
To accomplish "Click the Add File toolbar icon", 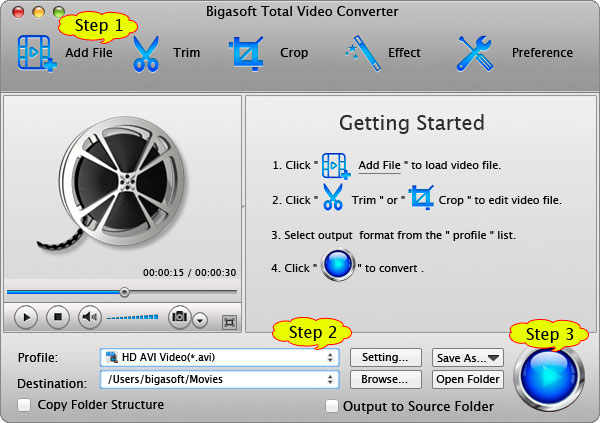I will point(37,53).
